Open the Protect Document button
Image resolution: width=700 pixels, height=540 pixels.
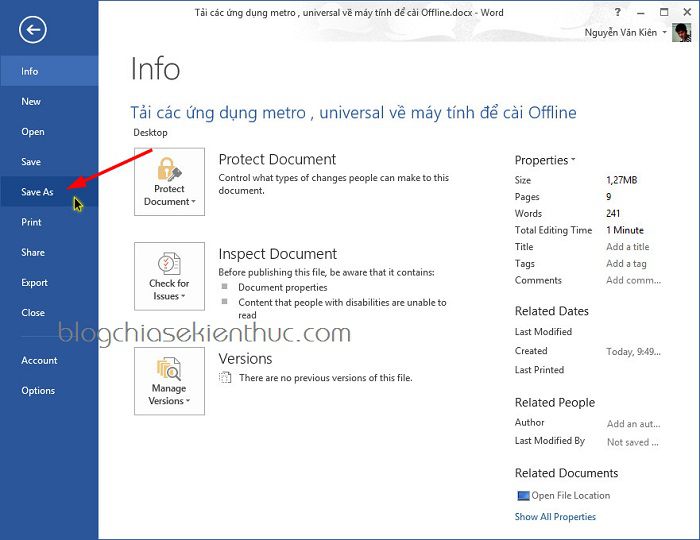169,182
